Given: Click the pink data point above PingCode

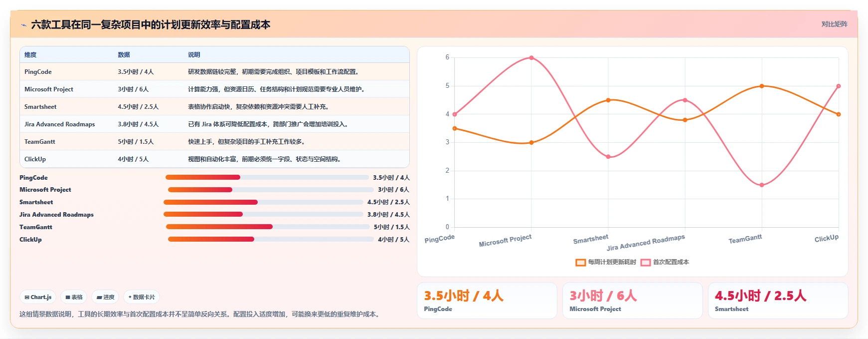Looking at the screenshot, I should pyautogui.click(x=455, y=114).
